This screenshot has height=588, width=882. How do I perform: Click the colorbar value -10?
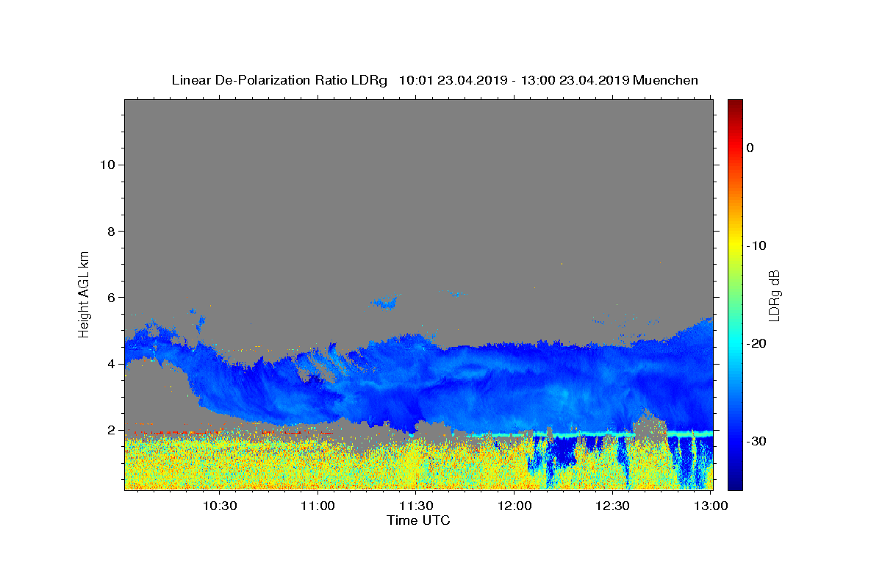[x=757, y=245]
